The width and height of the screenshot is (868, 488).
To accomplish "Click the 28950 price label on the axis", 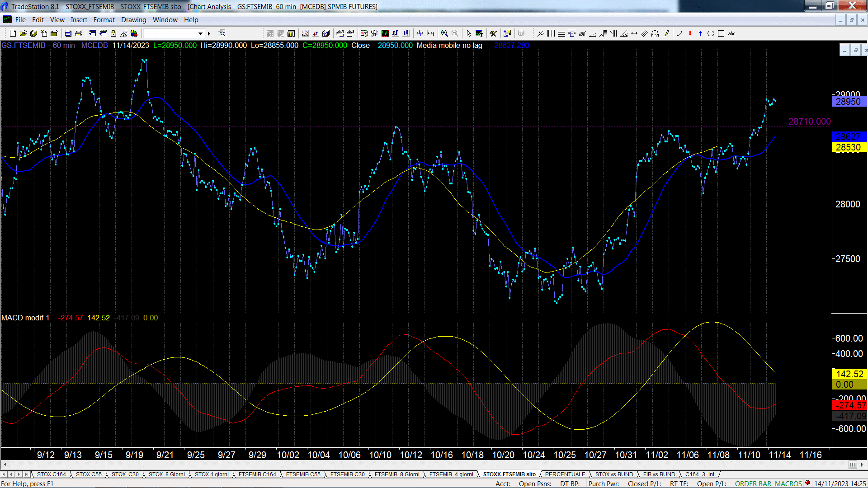I will point(849,102).
